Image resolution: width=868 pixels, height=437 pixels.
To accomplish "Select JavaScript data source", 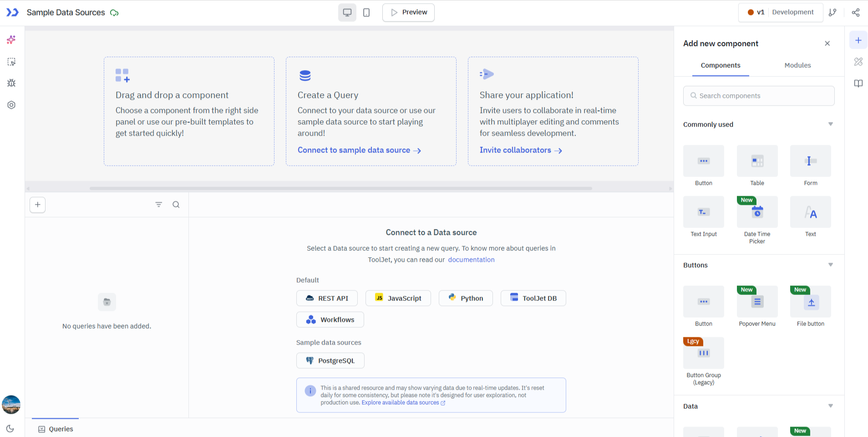I will (x=398, y=298).
